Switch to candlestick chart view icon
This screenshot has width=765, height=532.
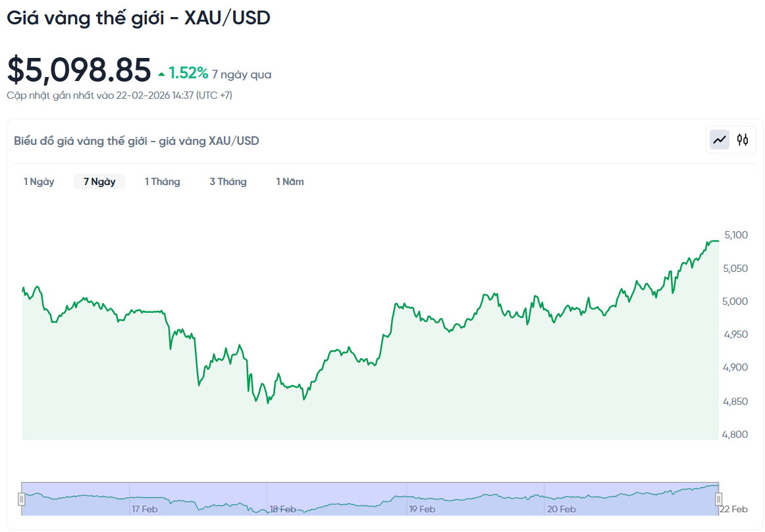(743, 140)
